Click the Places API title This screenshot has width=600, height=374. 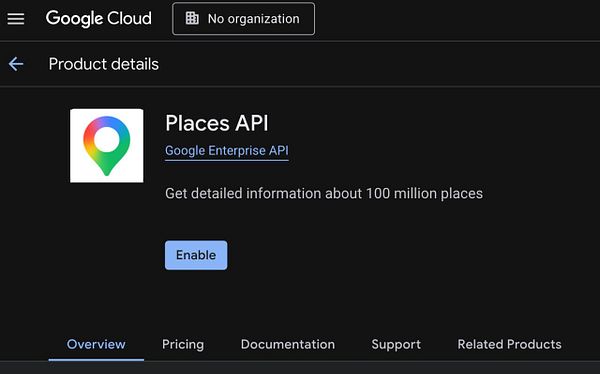(x=217, y=123)
